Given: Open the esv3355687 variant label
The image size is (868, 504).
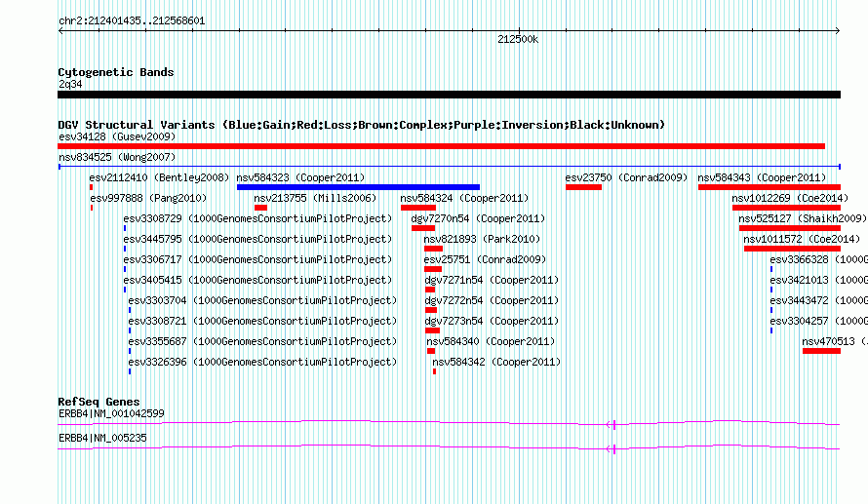Looking at the screenshot, I should click(x=262, y=341).
